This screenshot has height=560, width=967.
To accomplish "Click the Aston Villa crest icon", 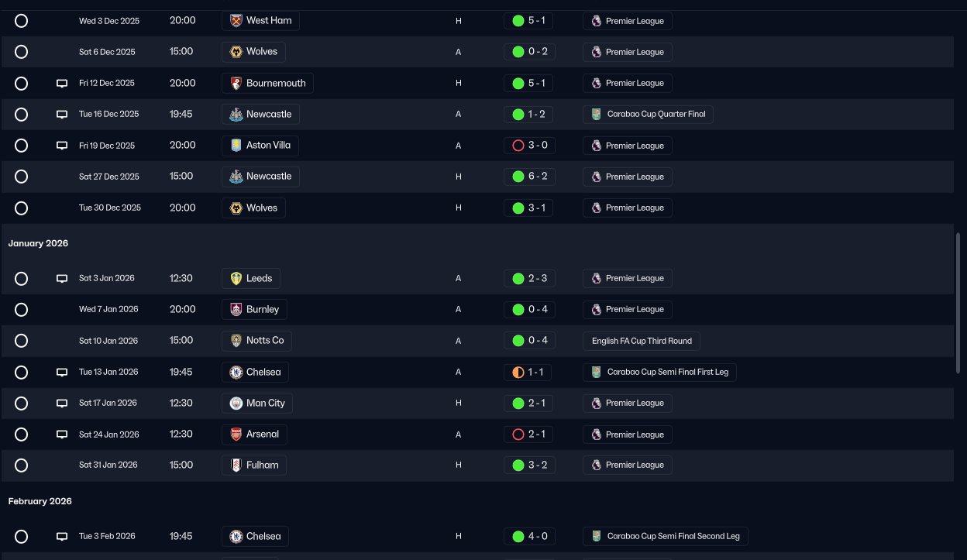I will (x=236, y=146).
